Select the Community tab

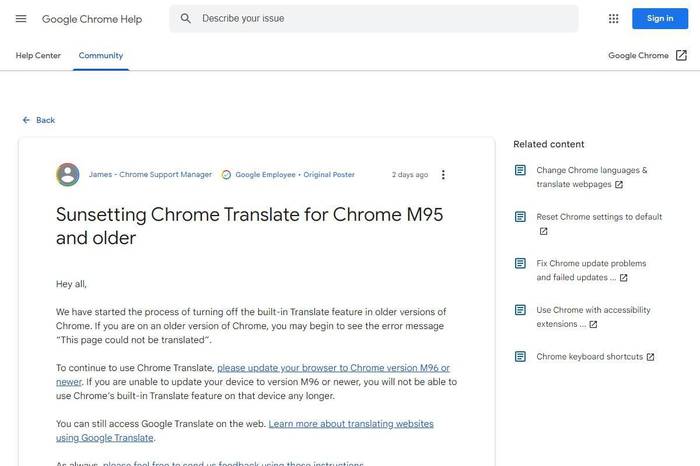(100, 55)
